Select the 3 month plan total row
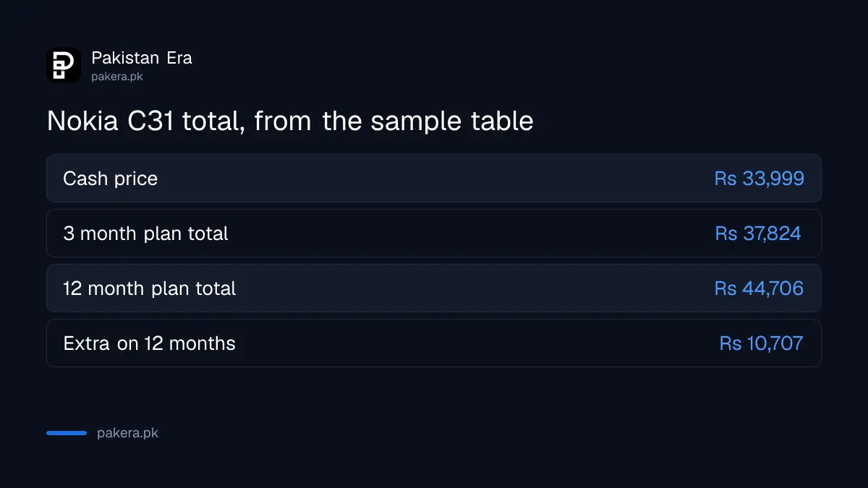Viewport: 868px width, 488px height. point(434,233)
